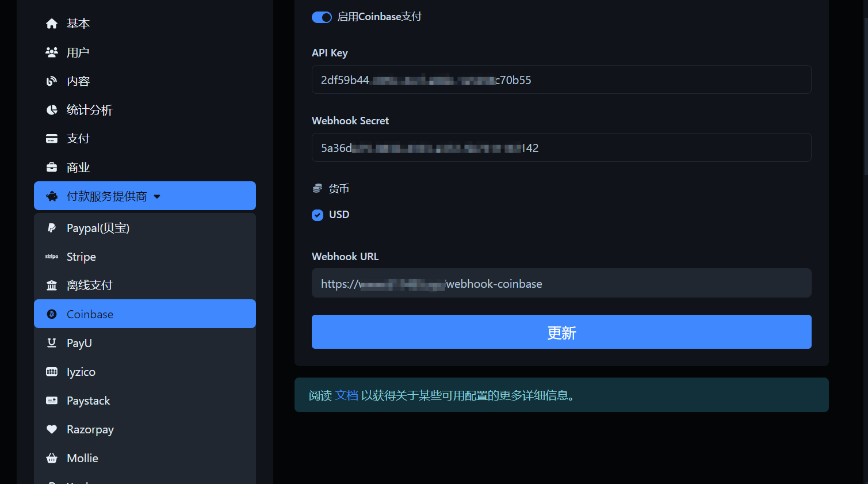868x484 pixels.
Task: Click the credit card icon beside 支付
Action: [52, 139]
